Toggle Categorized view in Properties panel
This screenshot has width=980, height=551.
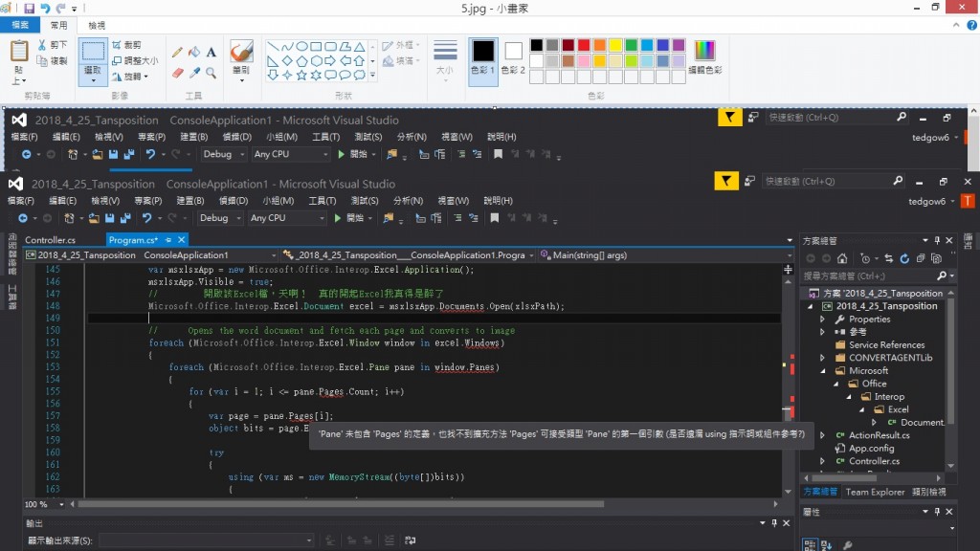[810, 545]
